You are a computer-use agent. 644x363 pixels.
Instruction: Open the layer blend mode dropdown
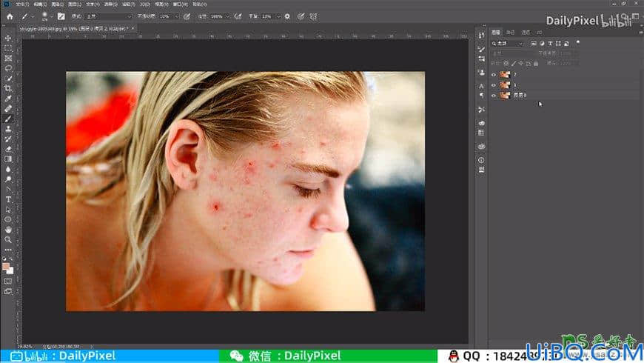[x=514, y=53]
